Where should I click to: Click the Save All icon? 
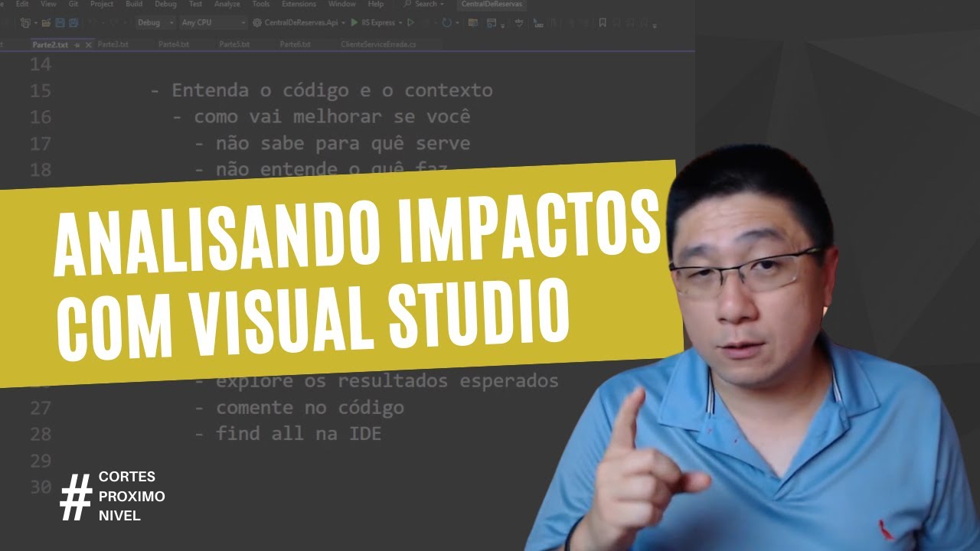click(x=73, y=23)
